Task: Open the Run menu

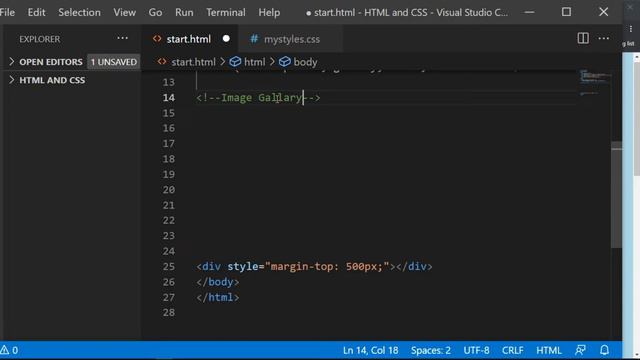Action: click(x=184, y=12)
